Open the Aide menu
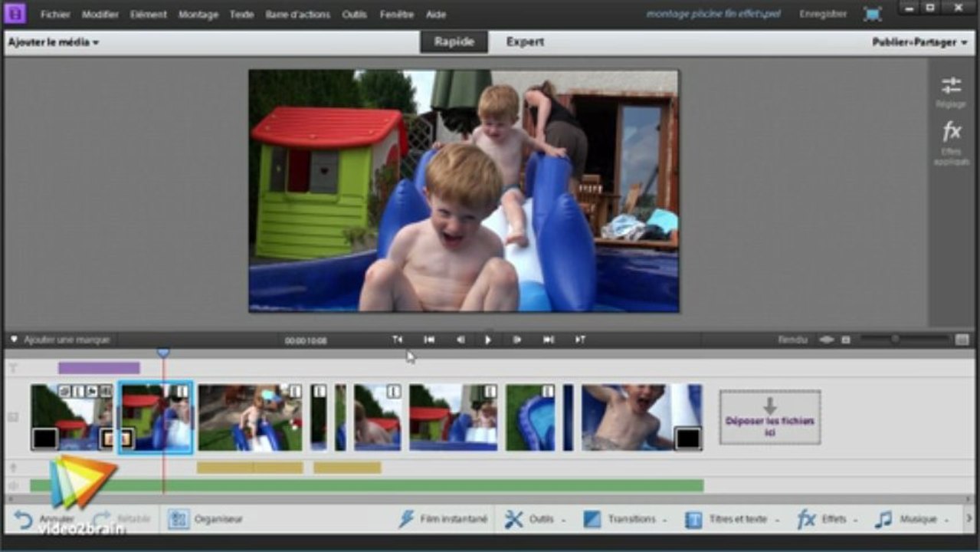 (436, 15)
